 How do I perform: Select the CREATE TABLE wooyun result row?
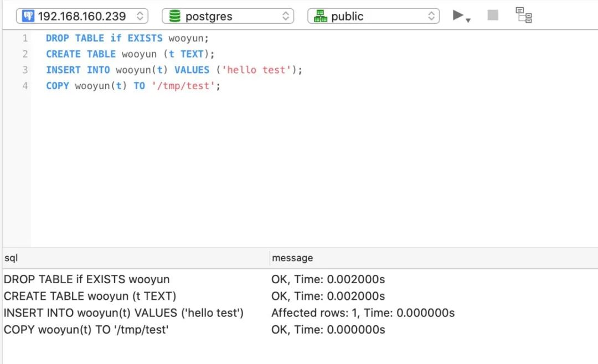tap(90, 296)
